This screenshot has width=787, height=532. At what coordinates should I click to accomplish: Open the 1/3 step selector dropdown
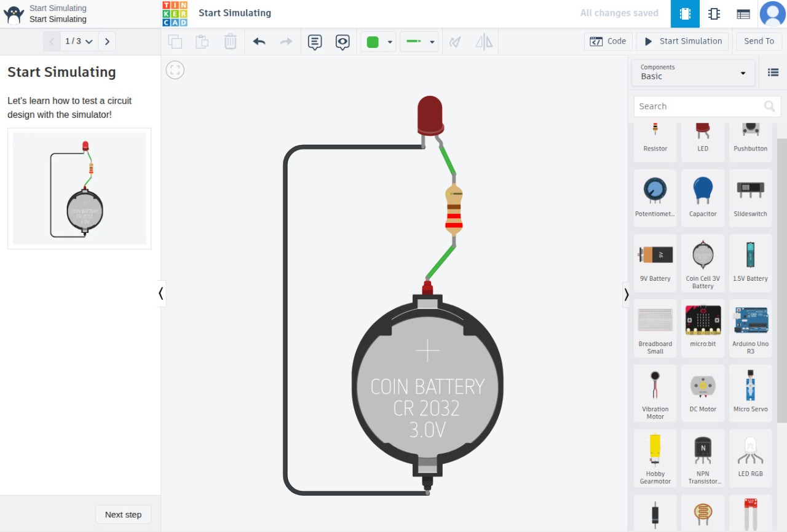[x=79, y=42]
